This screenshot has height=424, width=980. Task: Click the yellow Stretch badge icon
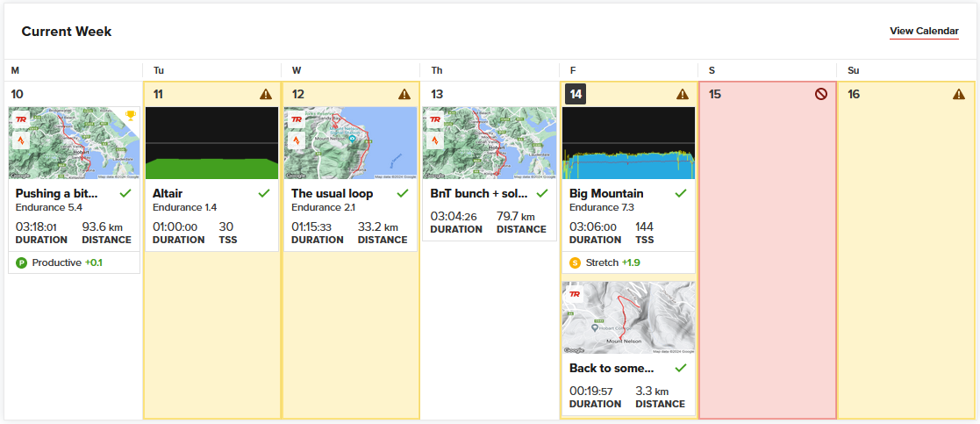[x=576, y=262]
